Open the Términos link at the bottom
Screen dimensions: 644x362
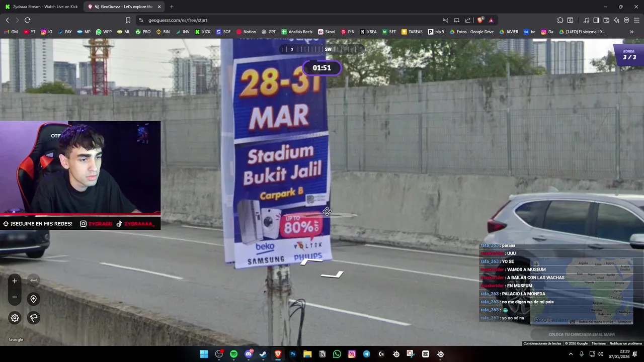599,343
